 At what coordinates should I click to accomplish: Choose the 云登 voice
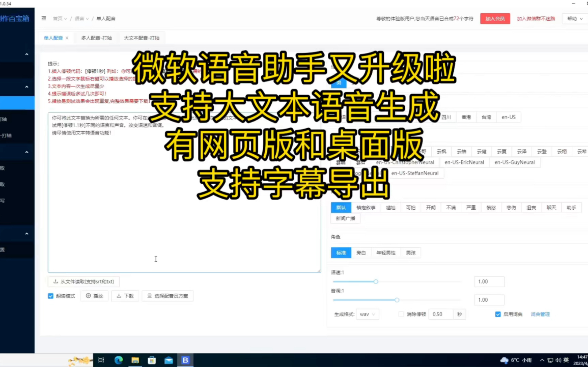542,151
